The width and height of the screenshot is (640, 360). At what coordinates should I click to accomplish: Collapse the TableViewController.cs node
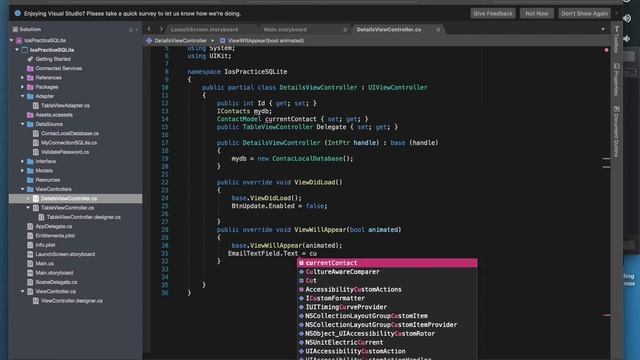coord(28,208)
